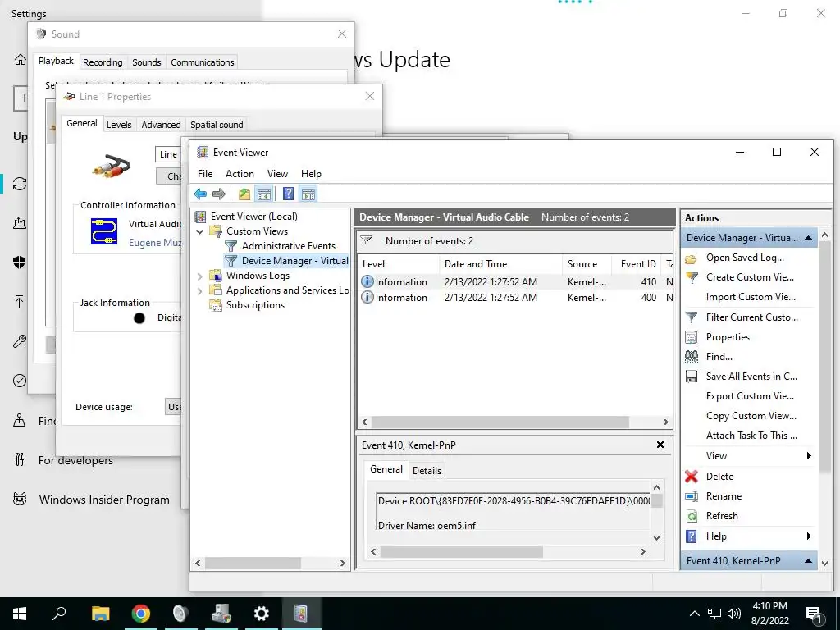This screenshot has height=630, width=840.
Task: Click Export Custom View action
Action: pos(750,396)
